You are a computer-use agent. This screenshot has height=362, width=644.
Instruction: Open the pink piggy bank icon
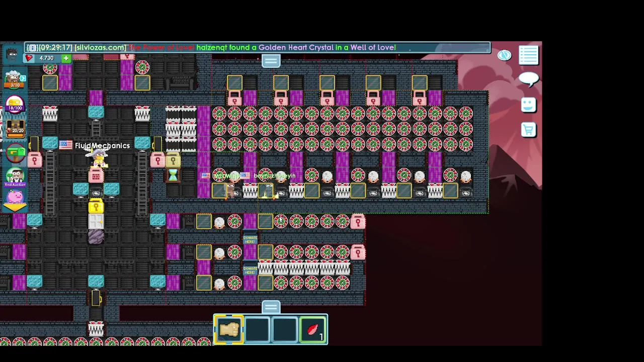click(15, 197)
